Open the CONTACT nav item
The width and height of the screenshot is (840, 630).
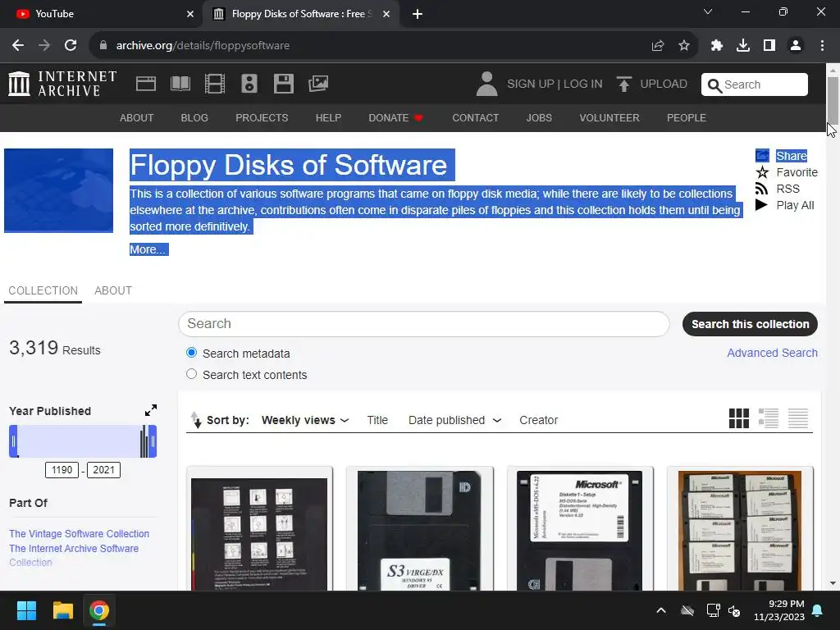pos(475,118)
